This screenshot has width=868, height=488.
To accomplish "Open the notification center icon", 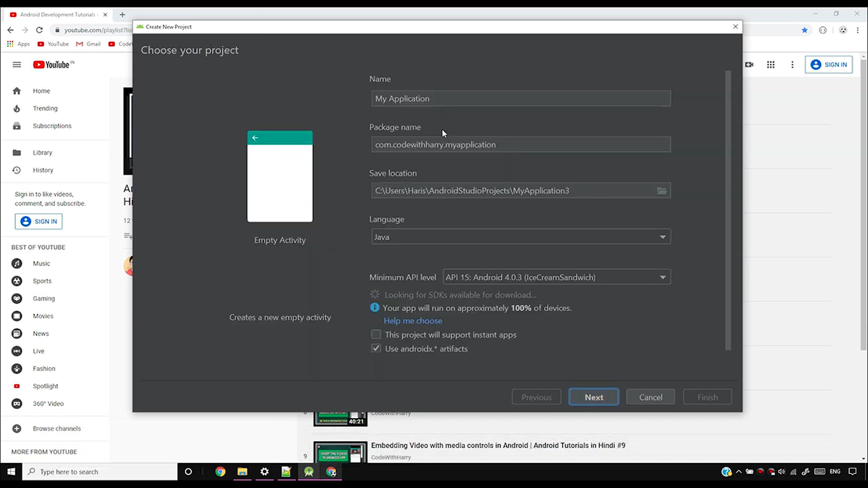I will [x=853, y=472].
